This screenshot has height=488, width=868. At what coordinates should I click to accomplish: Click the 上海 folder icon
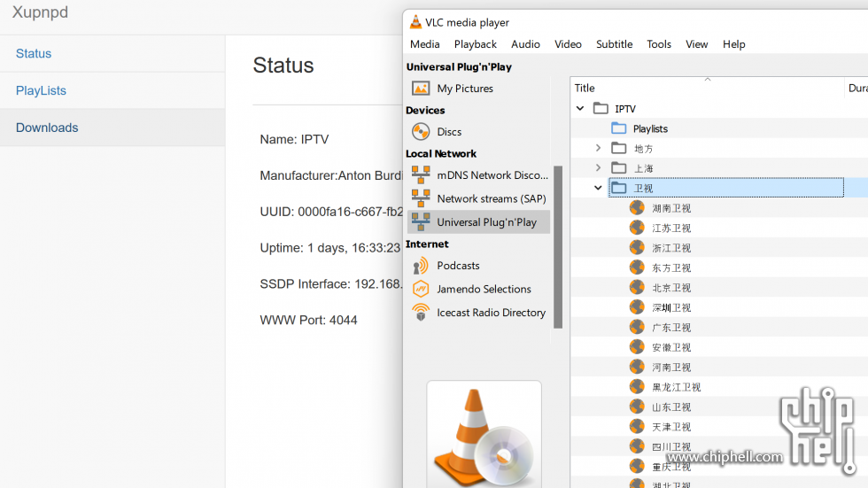coord(619,168)
